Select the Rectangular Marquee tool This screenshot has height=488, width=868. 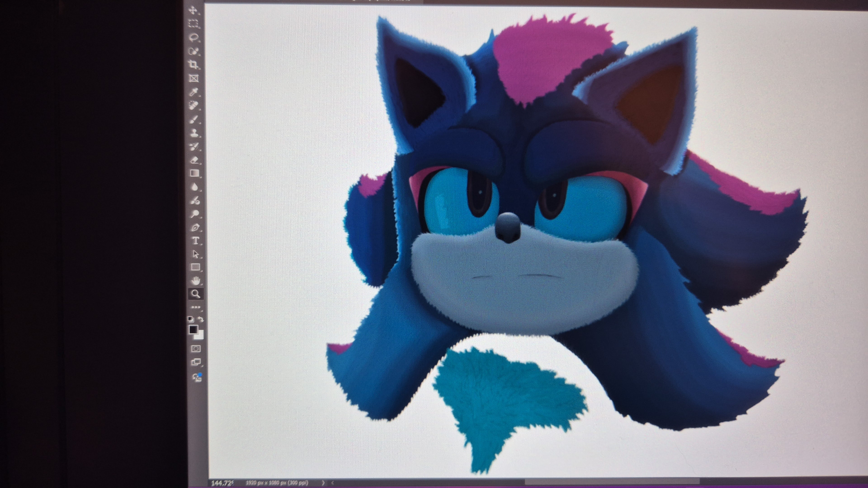(x=193, y=24)
